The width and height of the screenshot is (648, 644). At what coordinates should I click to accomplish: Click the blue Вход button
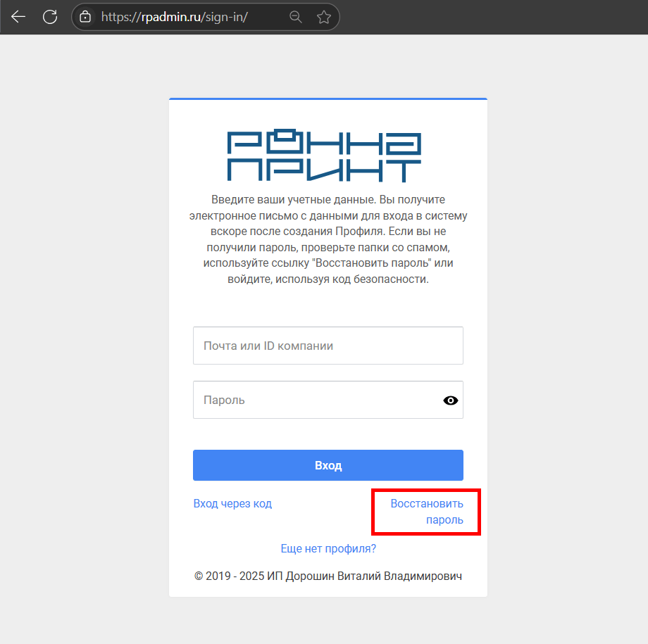tap(328, 465)
